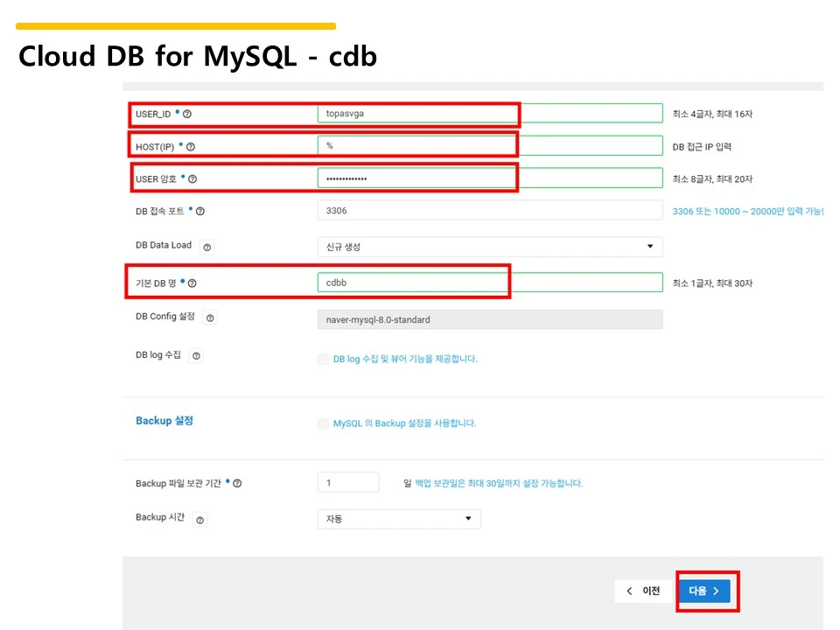Click the 다음 next button
This screenshot has width=840, height=630.
(704, 591)
